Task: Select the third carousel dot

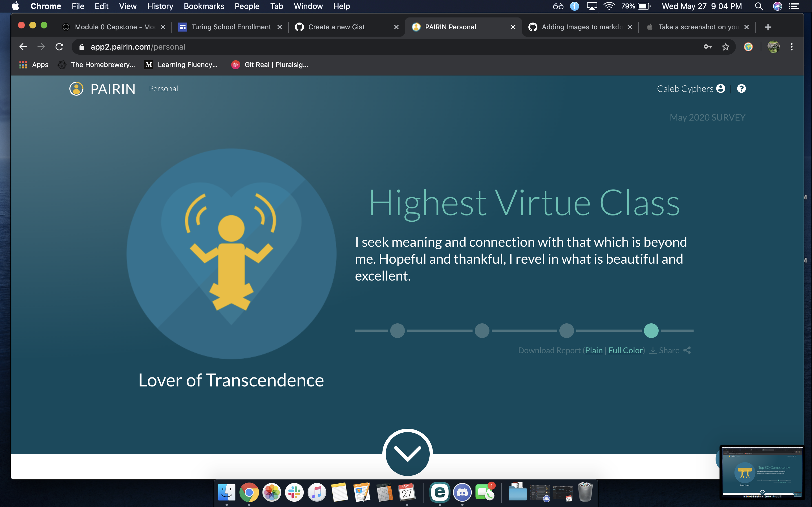Action: coord(566,331)
